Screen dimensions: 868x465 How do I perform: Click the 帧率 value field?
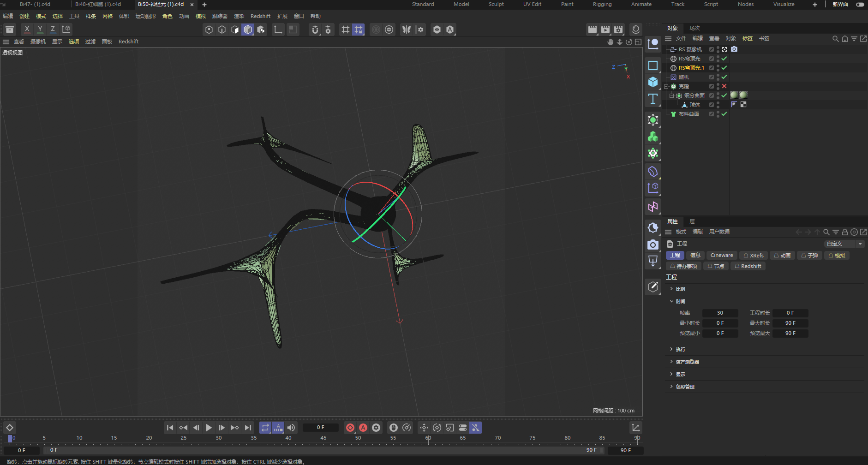tap(720, 313)
